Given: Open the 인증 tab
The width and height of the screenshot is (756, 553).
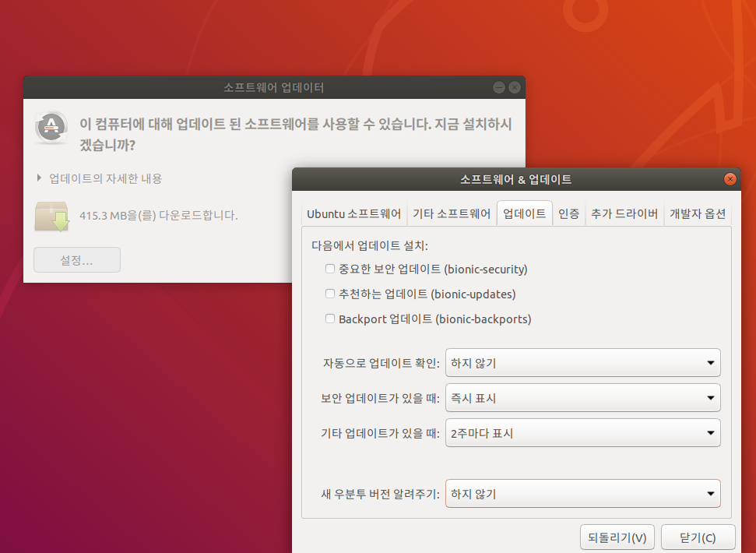Looking at the screenshot, I should 568,213.
